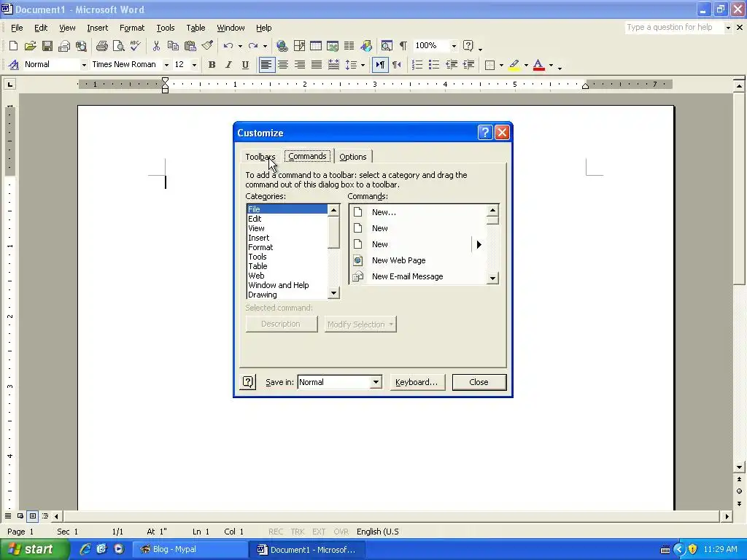The image size is (747, 560).
Task: Select the Format Painter brush icon
Action: click(207, 46)
